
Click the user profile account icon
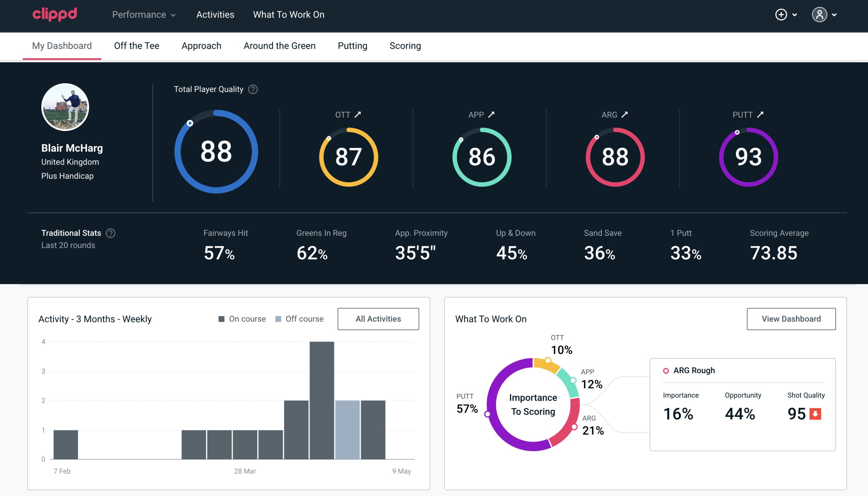(x=820, y=14)
